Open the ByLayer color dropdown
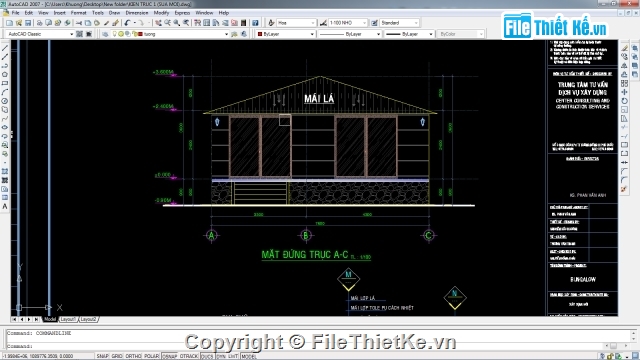Viewport: 640px width, 360px height. (x=285, y=34)
